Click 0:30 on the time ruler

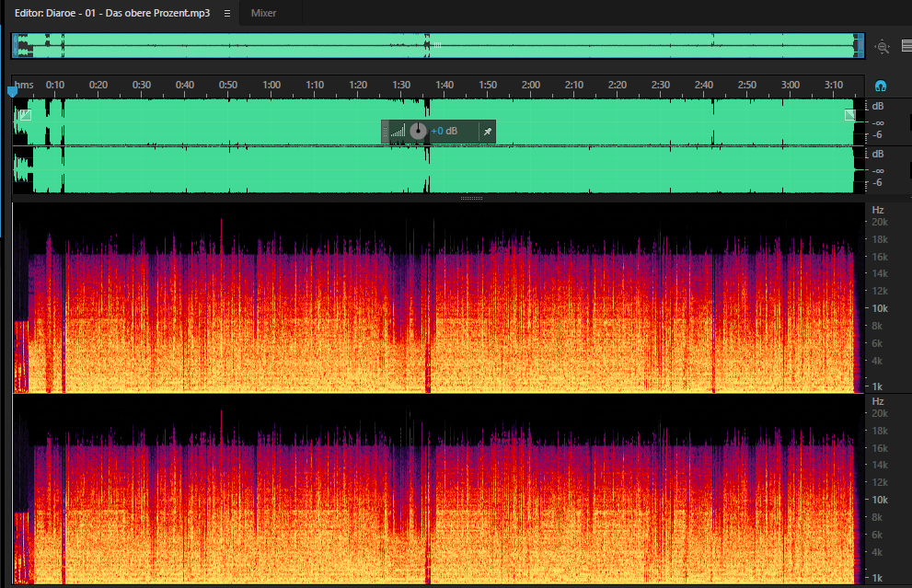point(142,85)
